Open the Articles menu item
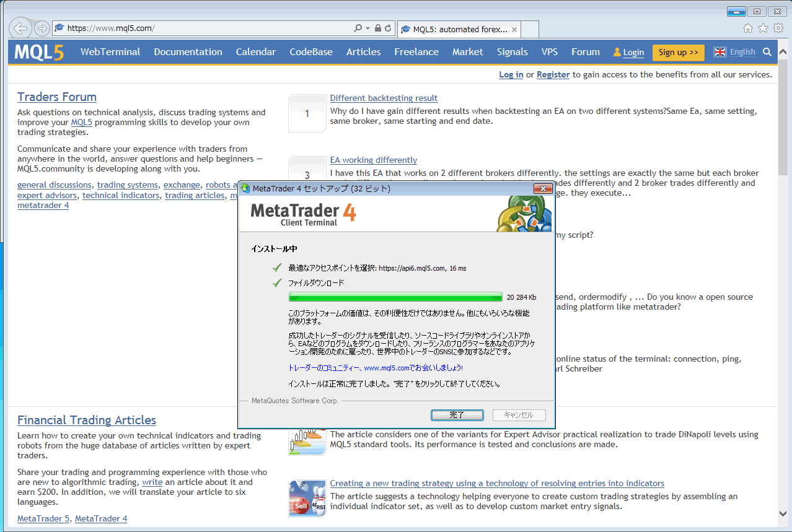 [364, 52]
